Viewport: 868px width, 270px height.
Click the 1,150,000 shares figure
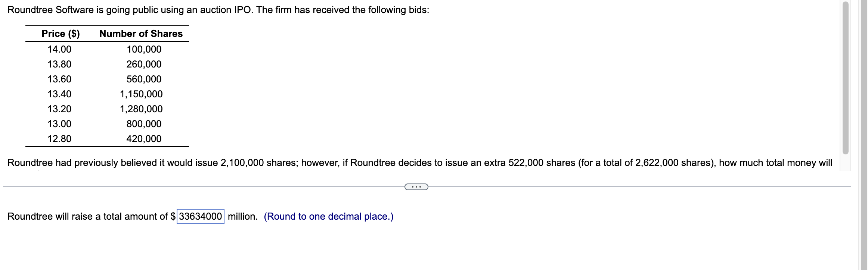141,94
